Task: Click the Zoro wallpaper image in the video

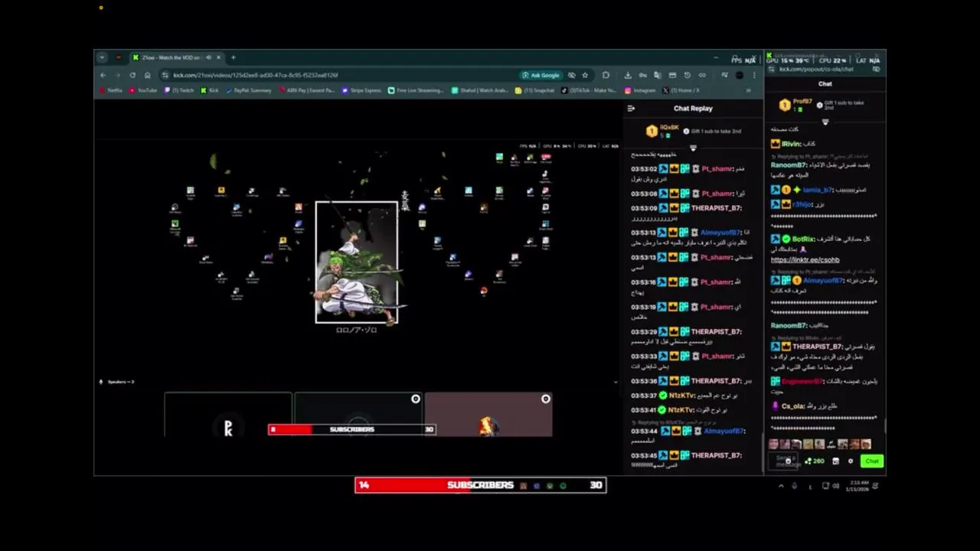Action: pyautogui.click(x=357, y=262)
